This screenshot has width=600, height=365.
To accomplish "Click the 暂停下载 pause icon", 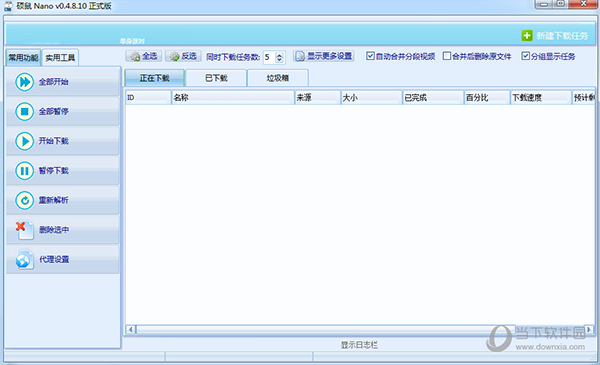I will 24,171.
